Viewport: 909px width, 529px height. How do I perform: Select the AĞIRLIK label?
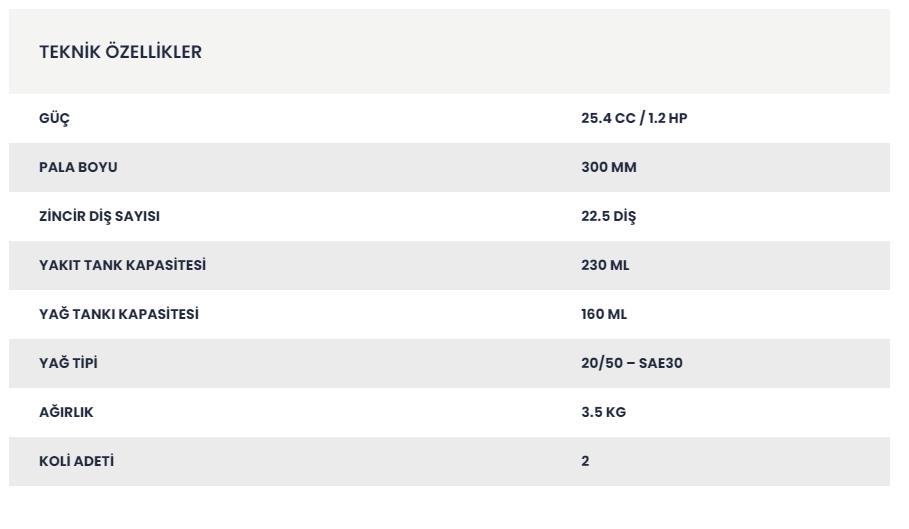point(66,411)
